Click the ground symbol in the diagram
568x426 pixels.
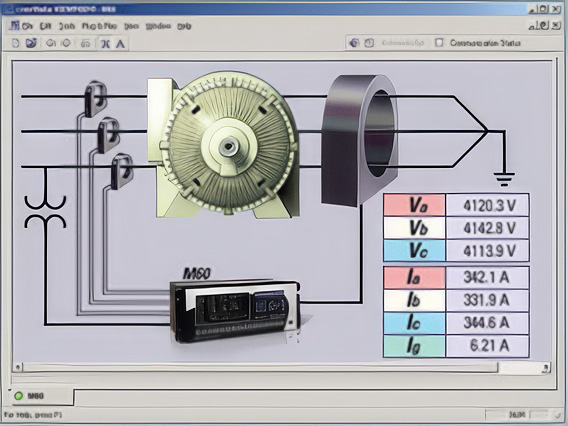click(504, 179)
